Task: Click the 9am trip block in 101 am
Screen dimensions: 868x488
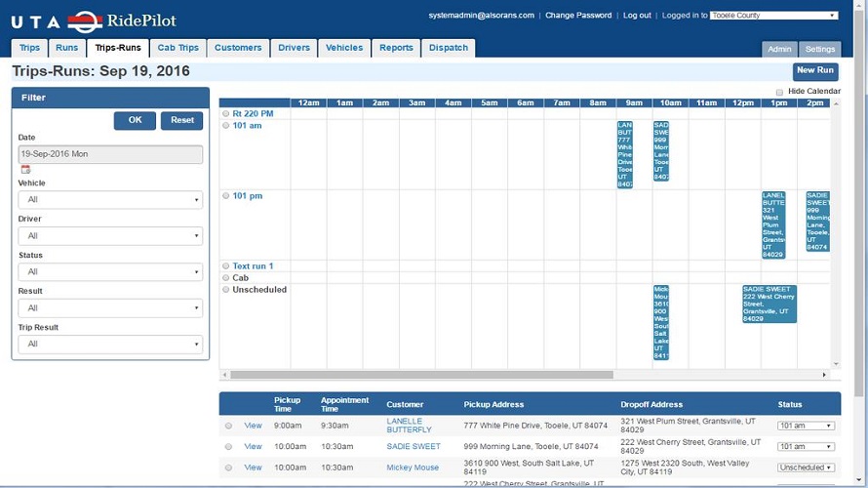Action: click(x=625, y=154)
